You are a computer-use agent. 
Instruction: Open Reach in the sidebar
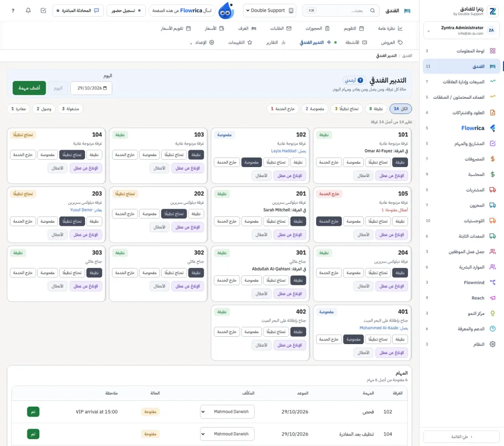tap(461, 298)
